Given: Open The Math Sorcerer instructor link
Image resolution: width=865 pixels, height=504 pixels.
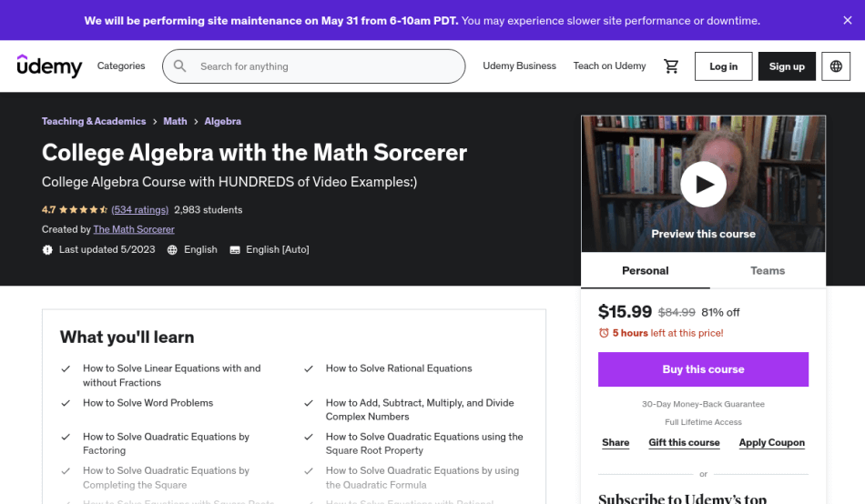Looking at the screenshot, I should pos(134,229).
